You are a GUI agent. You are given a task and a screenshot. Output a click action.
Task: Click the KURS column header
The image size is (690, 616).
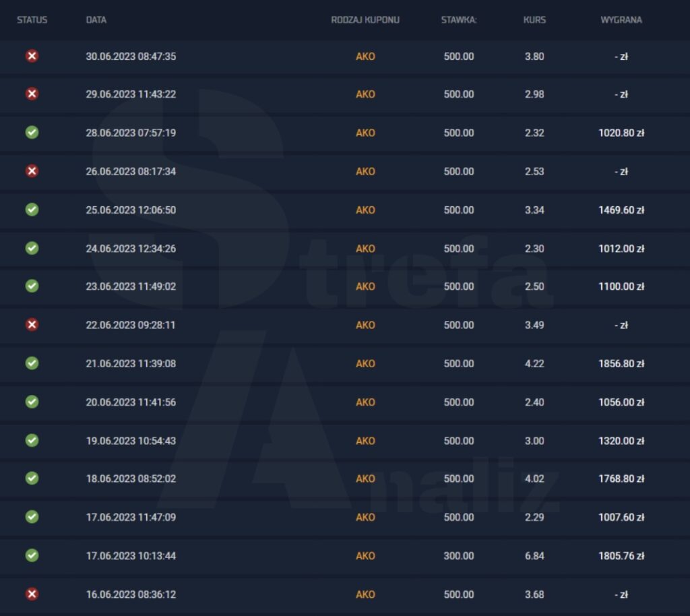(534, 20)
